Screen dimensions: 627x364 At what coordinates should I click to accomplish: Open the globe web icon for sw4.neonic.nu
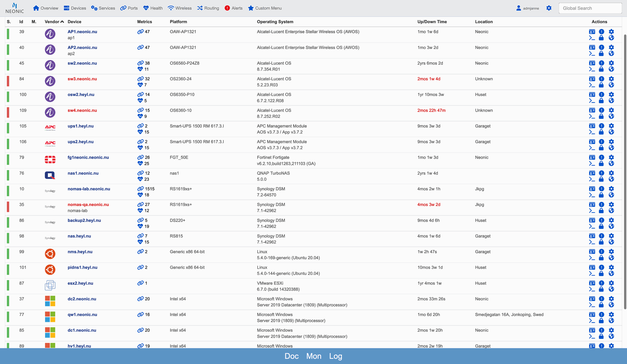(611, 116)
